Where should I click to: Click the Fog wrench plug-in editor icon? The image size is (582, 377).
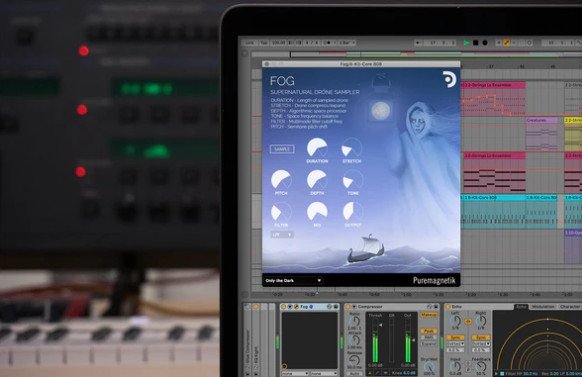coord(296,307)
